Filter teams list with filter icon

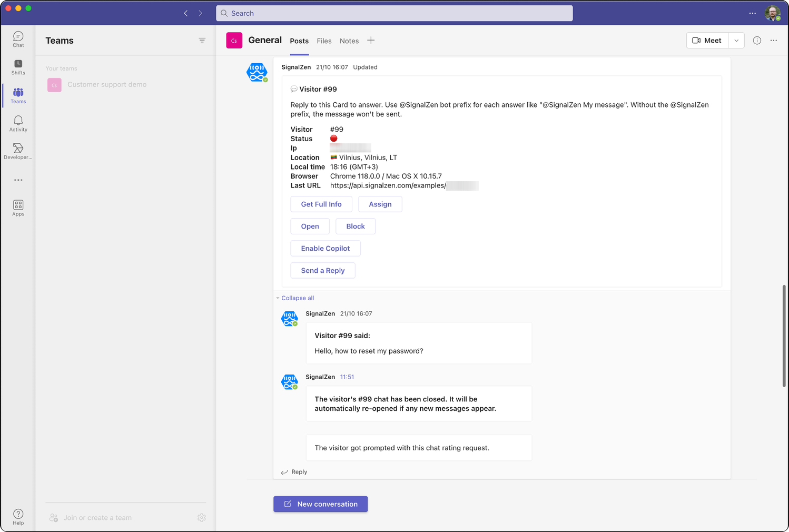click(x=202, y=41)
